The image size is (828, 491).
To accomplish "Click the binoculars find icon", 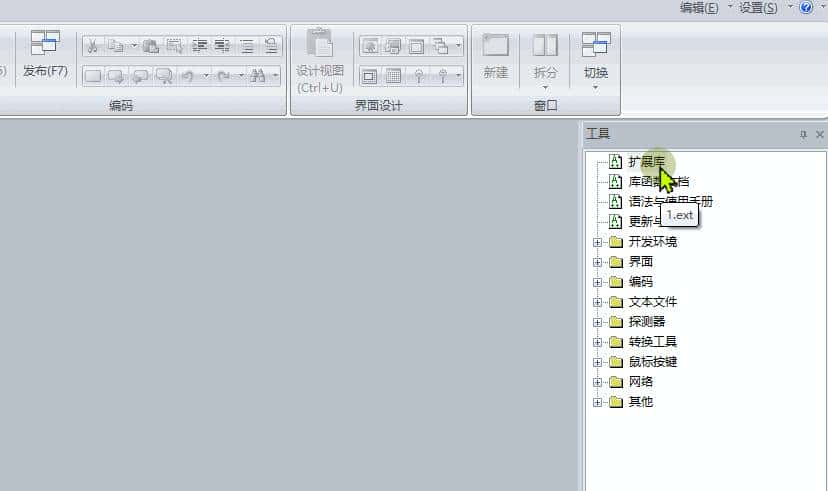I will click(258, 76).
